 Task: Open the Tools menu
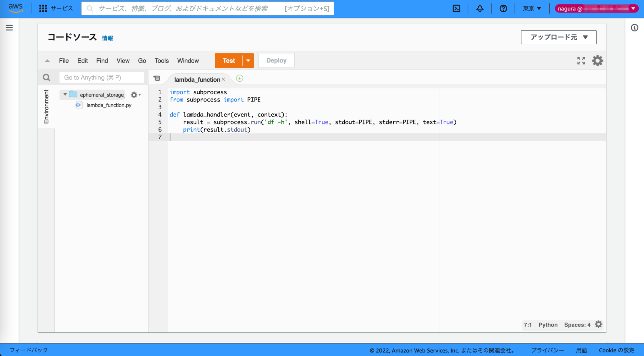(161, 60)
